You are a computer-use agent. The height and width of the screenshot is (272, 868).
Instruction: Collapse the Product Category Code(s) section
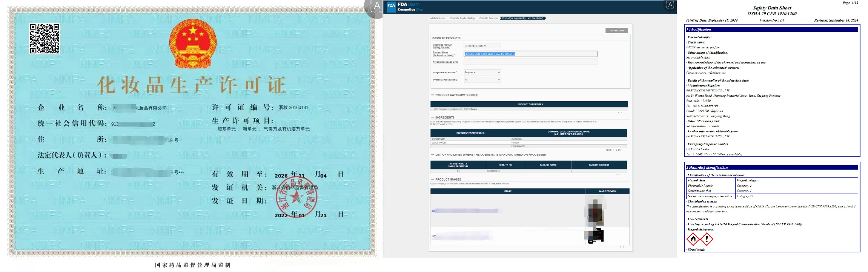click(x=432, y=95)
